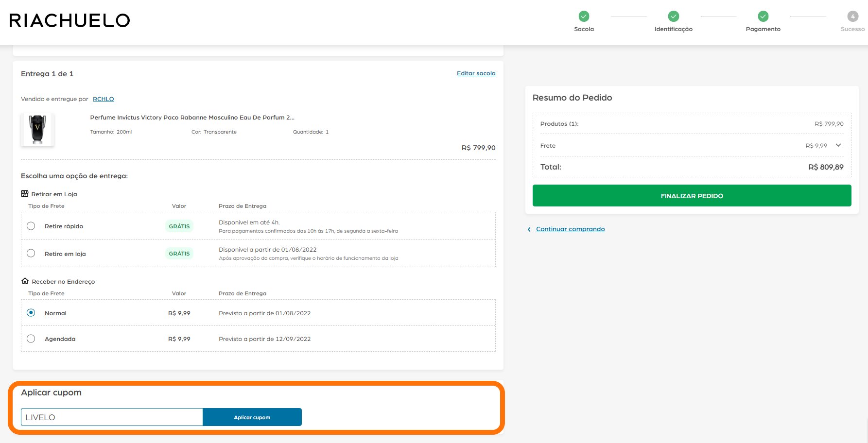Image resolution: width=868 pixels, height=443 pixels.
Task: Click the 'Cor: Transparente' text
Action: tap(214, 132)
